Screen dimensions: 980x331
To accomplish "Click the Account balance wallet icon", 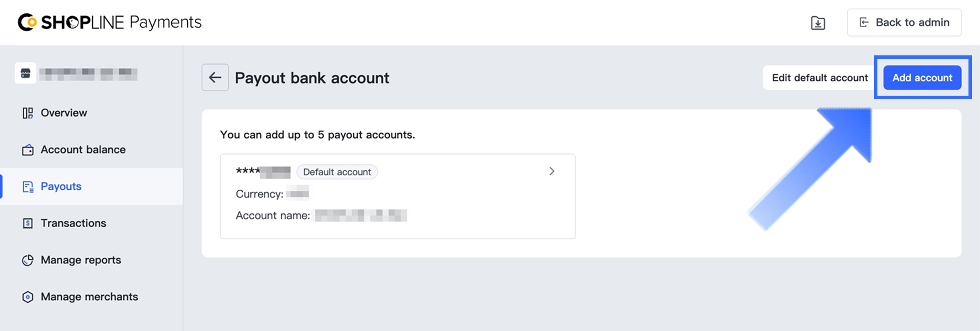I will click(28, 150).
